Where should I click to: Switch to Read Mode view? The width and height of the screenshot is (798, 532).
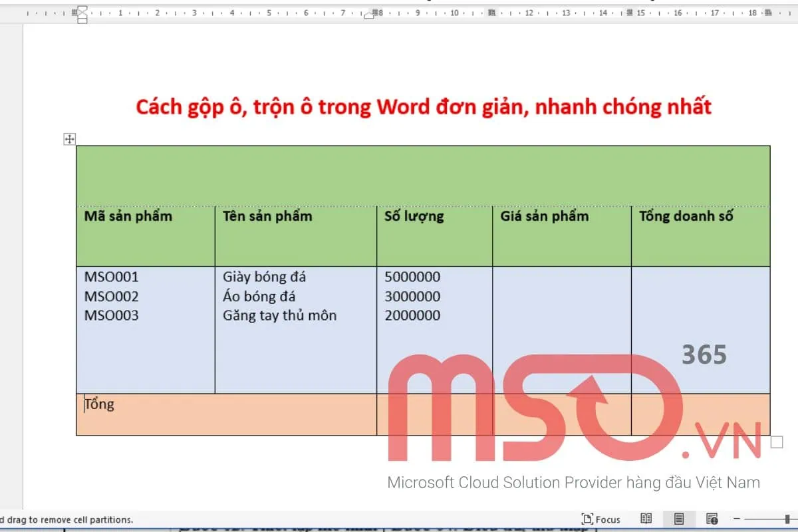point(646,519)
